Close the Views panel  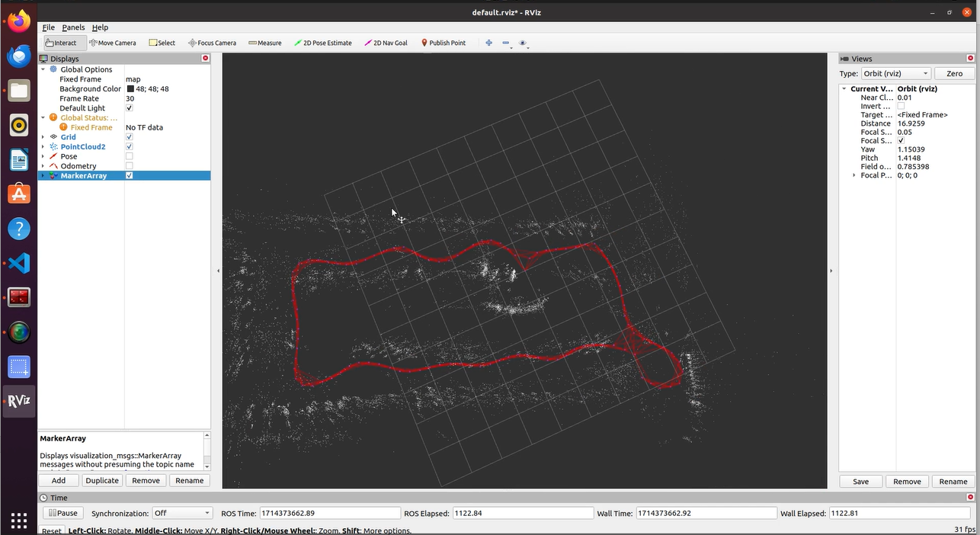tap(970, 58)
